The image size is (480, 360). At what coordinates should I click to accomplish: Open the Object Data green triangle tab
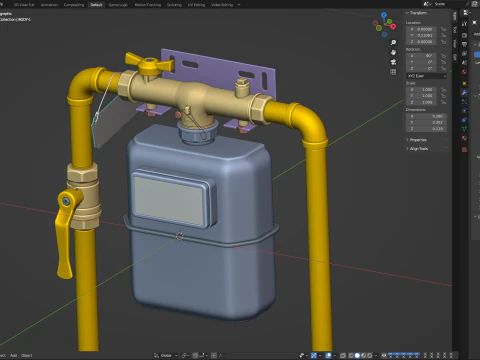(x=464, y=129)
